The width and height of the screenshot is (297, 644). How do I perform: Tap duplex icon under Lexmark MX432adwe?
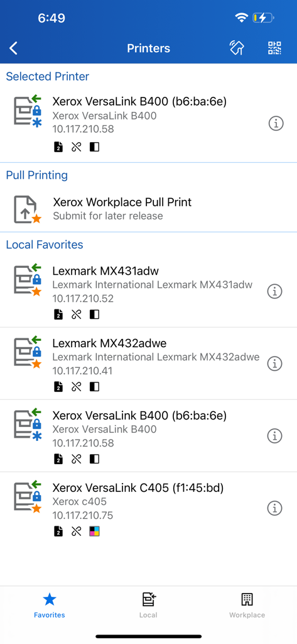tap(58, 387)
